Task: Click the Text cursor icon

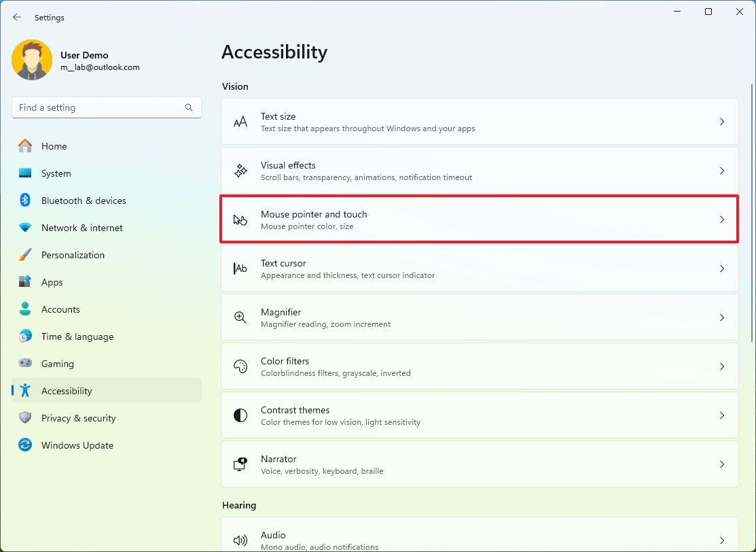Action: [240, 268]
